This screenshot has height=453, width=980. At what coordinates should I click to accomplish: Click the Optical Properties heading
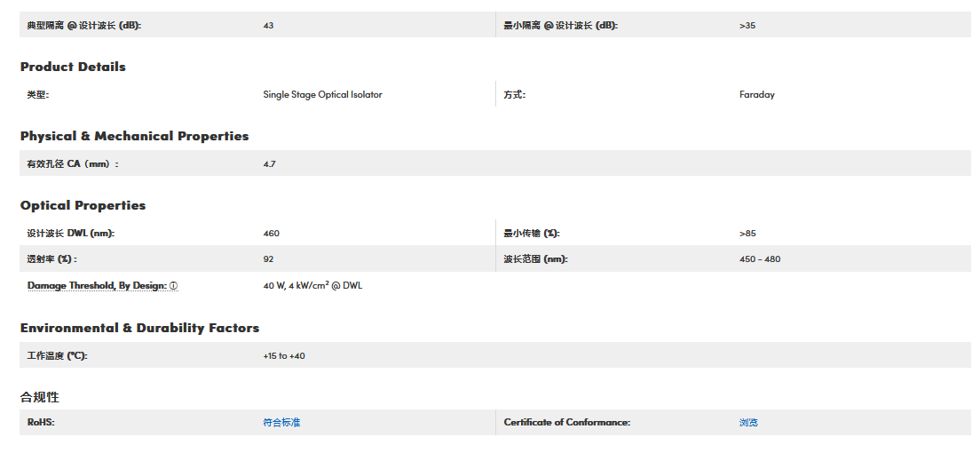pos(83,205)
